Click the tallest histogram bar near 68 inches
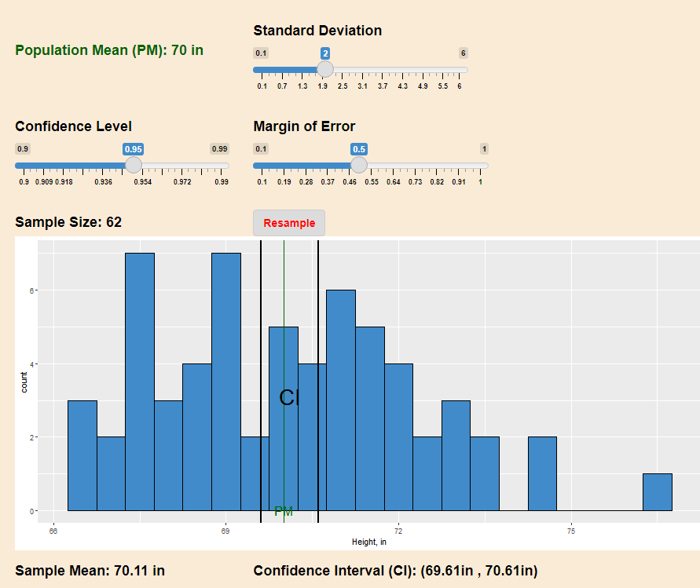This screenshot has width=700, height=588. [x=141, y=353]
